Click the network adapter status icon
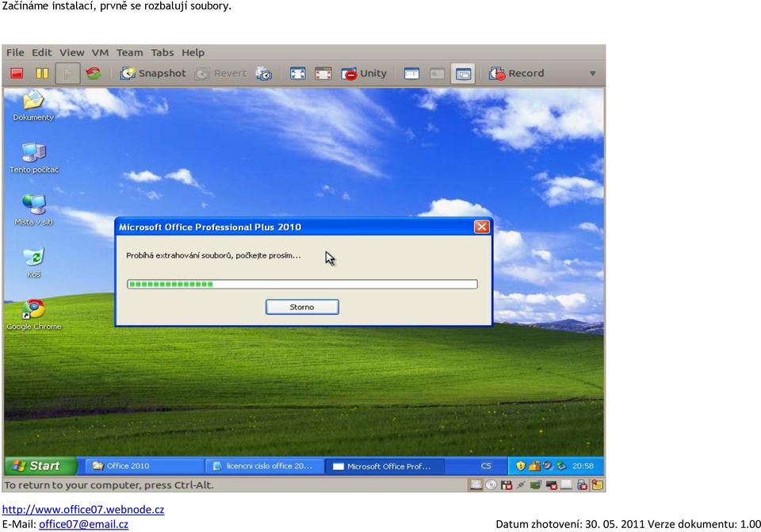This screenshot has width=761, height=532. pyautogui.click(x=522, y=485)
